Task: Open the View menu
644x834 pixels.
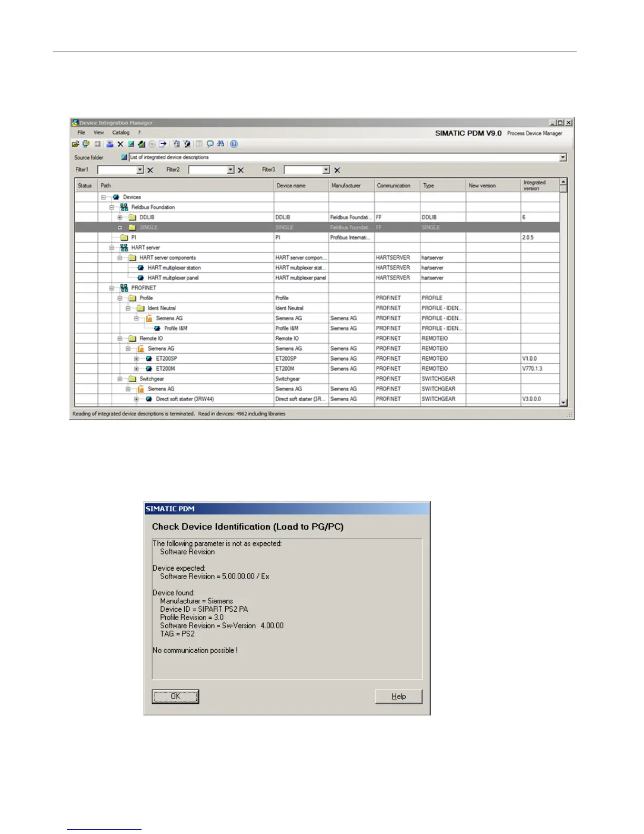Action: click(x=99, y=133)
